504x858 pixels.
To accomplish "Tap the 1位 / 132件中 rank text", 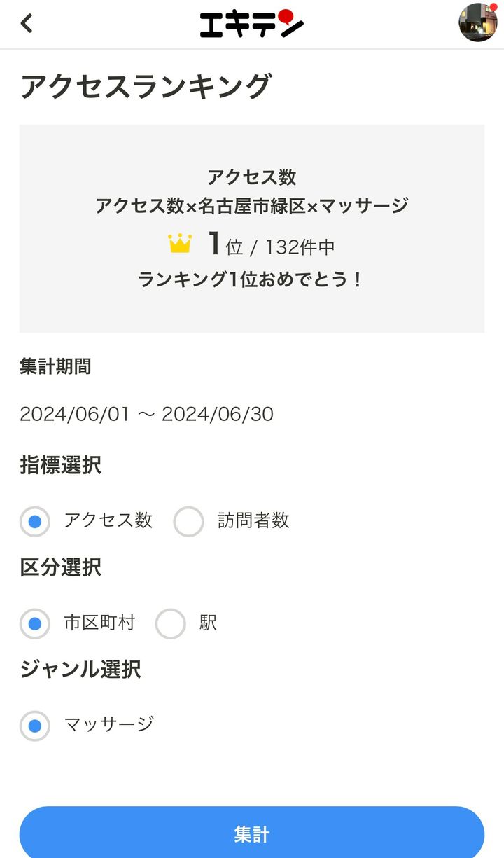I will point(272,245).
